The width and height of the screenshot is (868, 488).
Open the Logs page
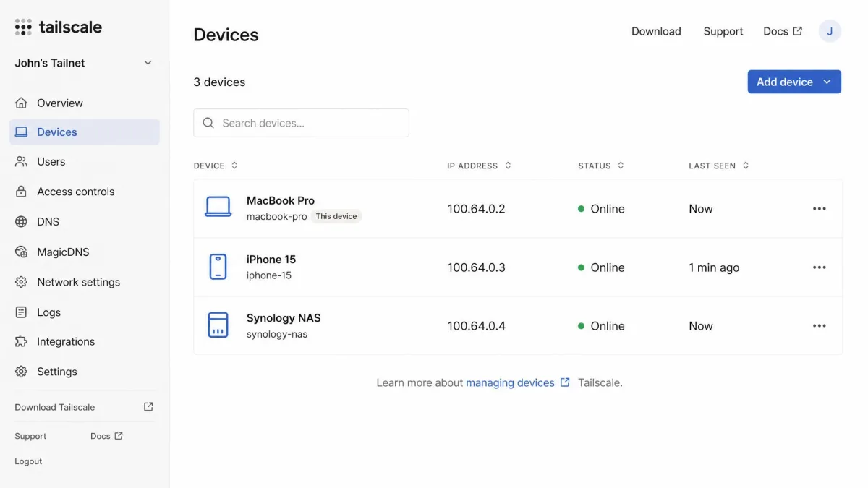pos(85,312)
